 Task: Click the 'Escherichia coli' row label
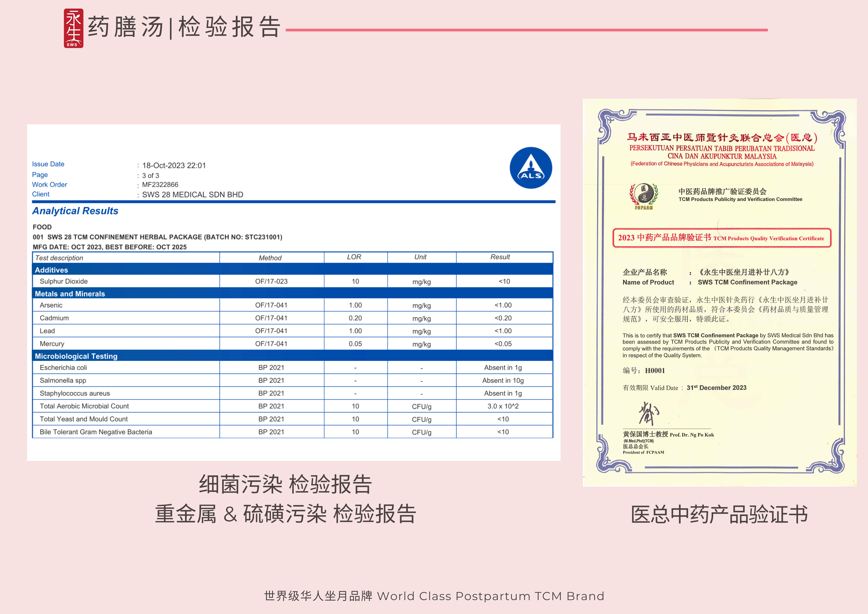click(x=63, y=367)
